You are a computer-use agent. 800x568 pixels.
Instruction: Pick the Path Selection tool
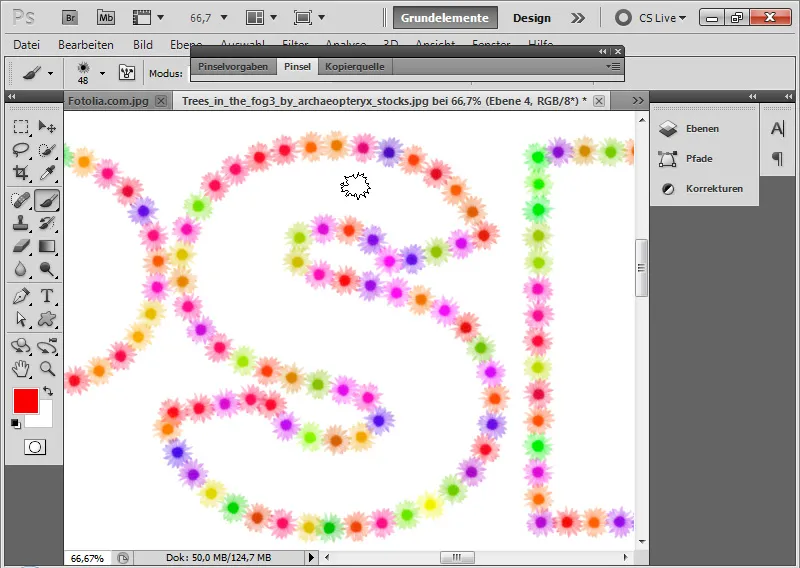point(21,319)
